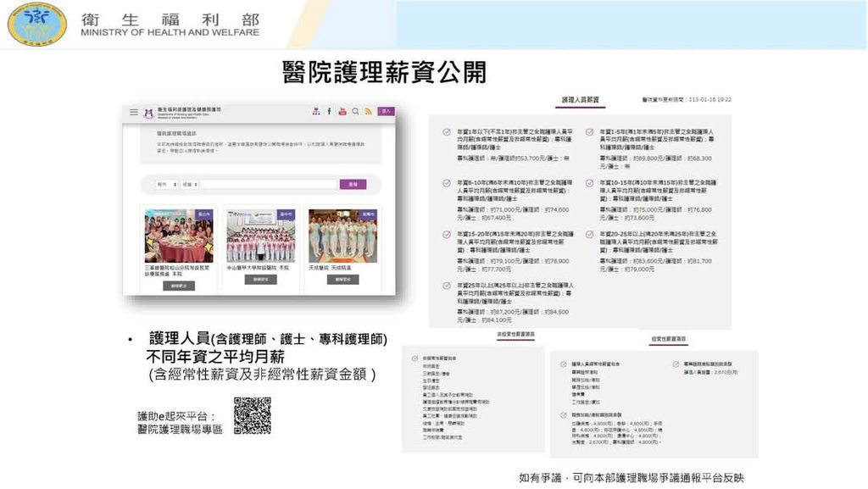
Task: Open the RSS feed icon
Action: pos(369,111)
